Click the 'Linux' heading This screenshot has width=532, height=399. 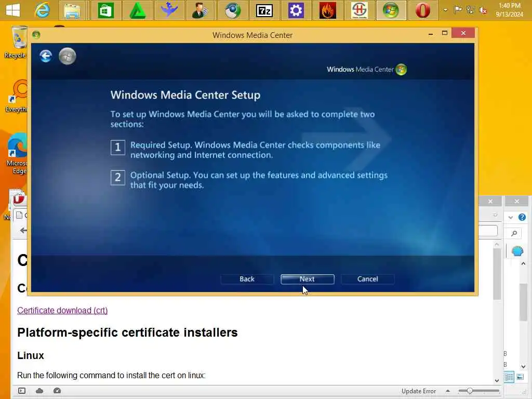point(31,355)
